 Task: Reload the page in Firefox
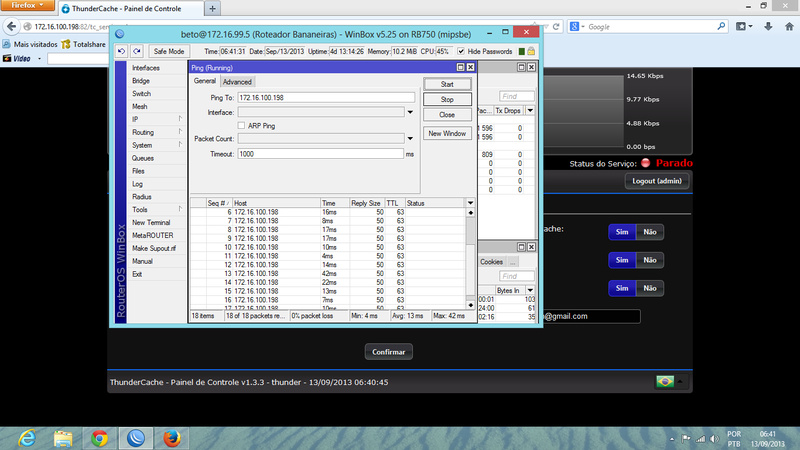pos(556,27)
